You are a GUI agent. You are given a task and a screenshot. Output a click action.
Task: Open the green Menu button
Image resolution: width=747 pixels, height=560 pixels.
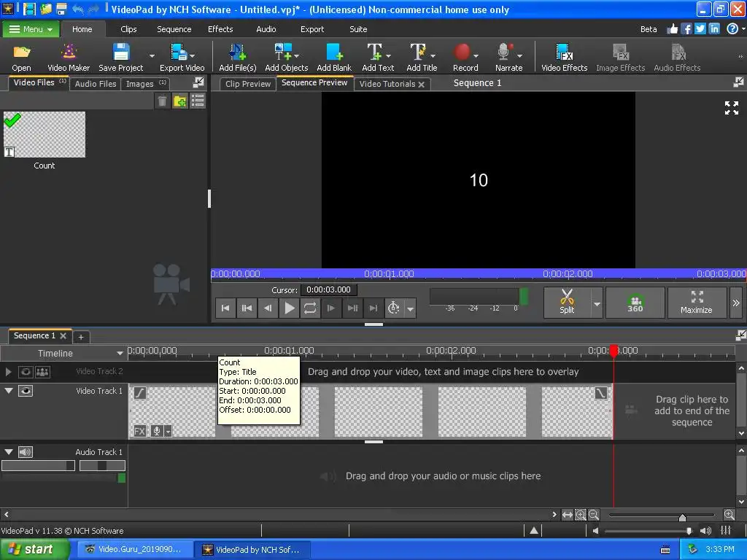[x=31, y=29]
